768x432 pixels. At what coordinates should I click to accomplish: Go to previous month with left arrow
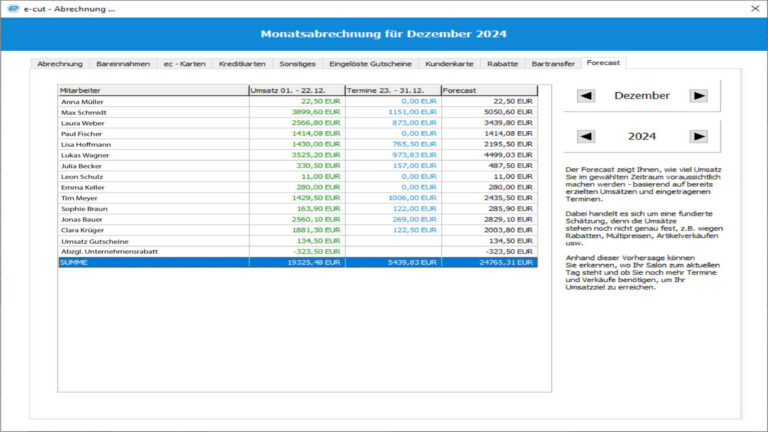pyautogui.click(x=585, y=96)
